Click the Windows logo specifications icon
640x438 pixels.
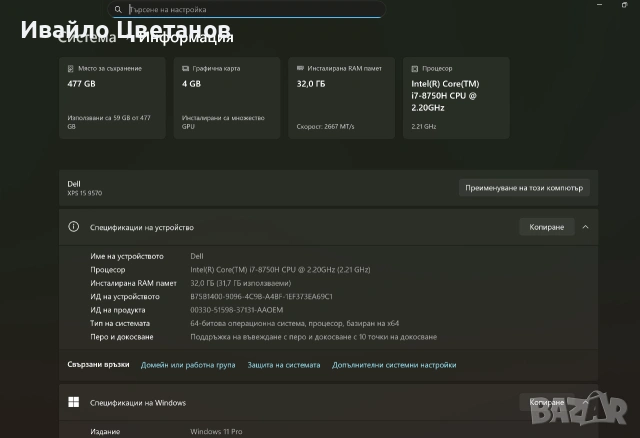pyautogui.click(x=73, y=402)
